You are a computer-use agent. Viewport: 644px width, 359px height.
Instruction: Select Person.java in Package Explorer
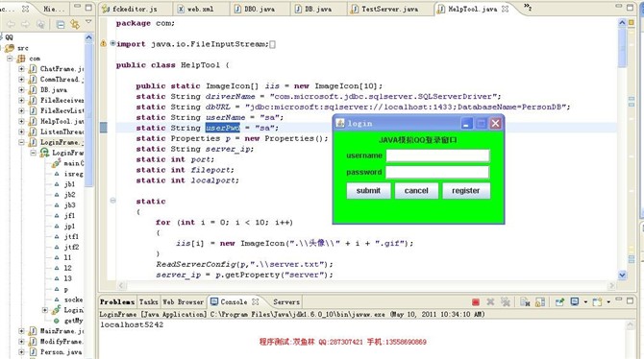pyautogui.click(x=56, y=351)
